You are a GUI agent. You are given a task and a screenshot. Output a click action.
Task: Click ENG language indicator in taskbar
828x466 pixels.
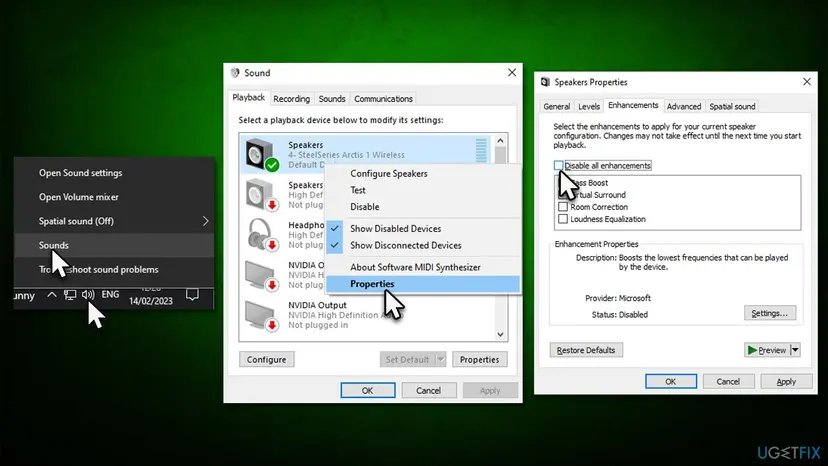(x=110, y=295)
